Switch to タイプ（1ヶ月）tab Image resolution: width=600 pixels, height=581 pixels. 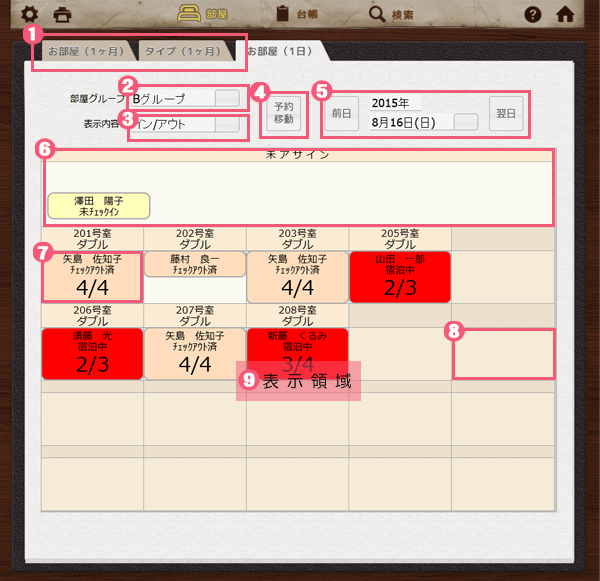pos(185,51)
